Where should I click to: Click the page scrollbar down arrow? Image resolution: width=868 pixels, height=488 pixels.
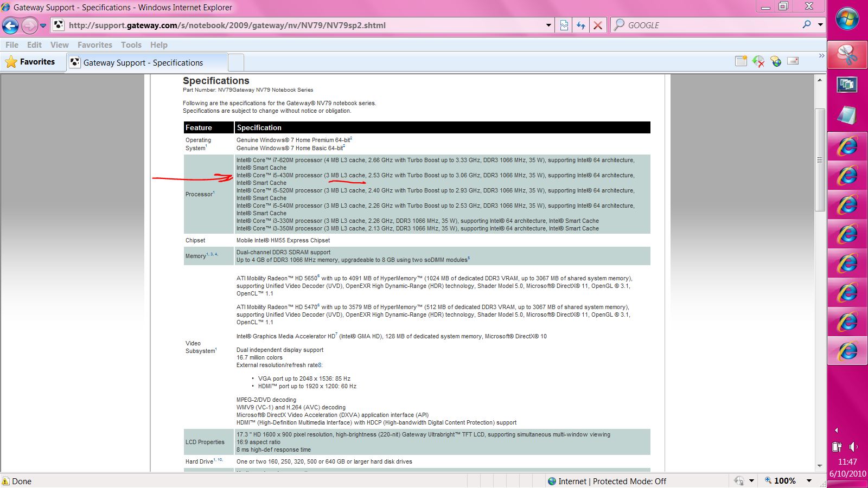820,466
